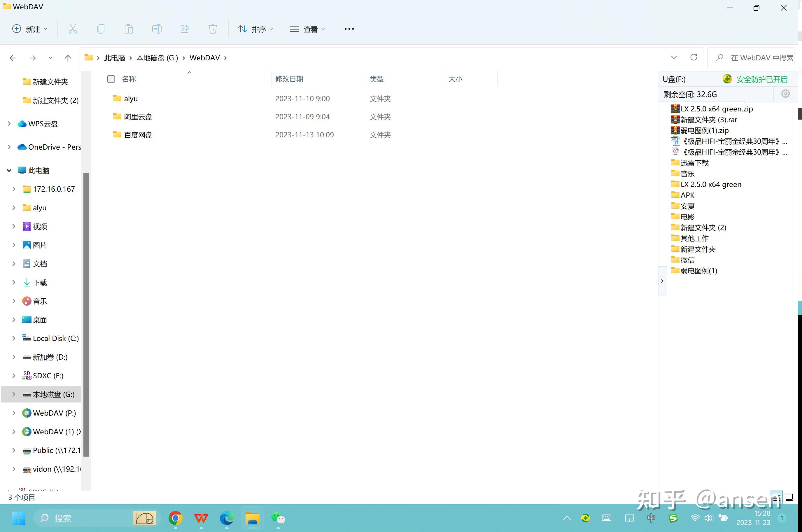Tick the checkbox next to 阿里云盘 folder
Screen dimensions: 802x532
[111, 116]
